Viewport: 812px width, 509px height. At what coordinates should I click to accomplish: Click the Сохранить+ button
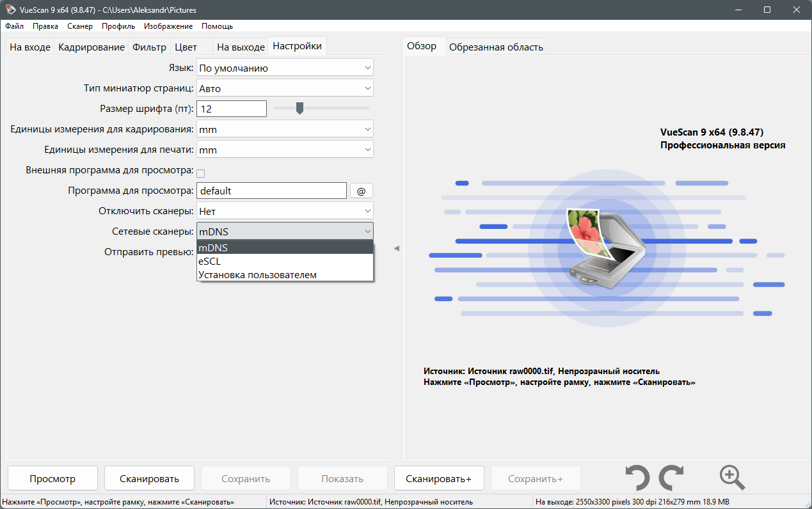coord(536,478)
